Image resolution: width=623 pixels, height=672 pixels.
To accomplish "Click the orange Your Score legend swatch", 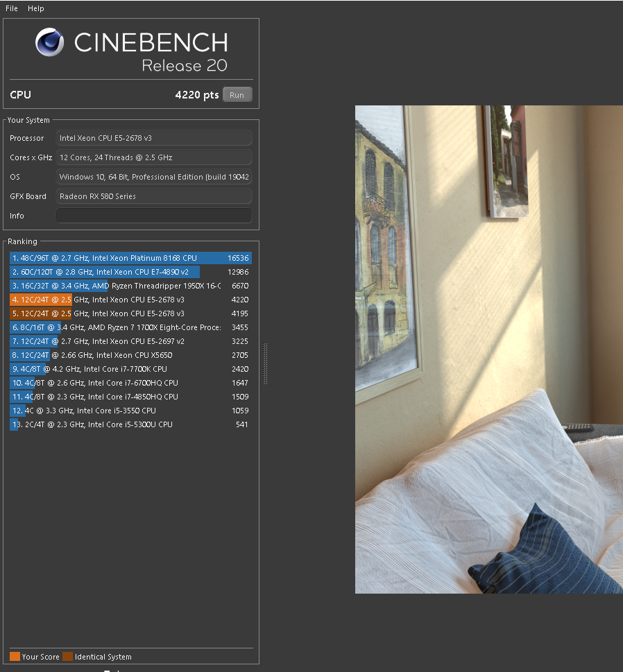I will pyautogui.click(x=15, y=656).
